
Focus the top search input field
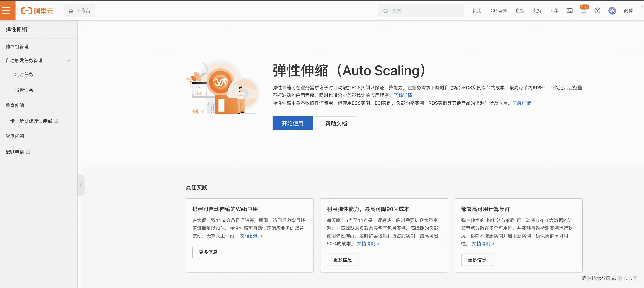(425, 11)
